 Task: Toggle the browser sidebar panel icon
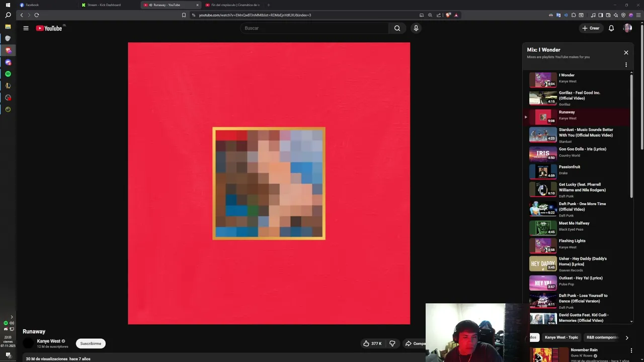tap(601, 15)
